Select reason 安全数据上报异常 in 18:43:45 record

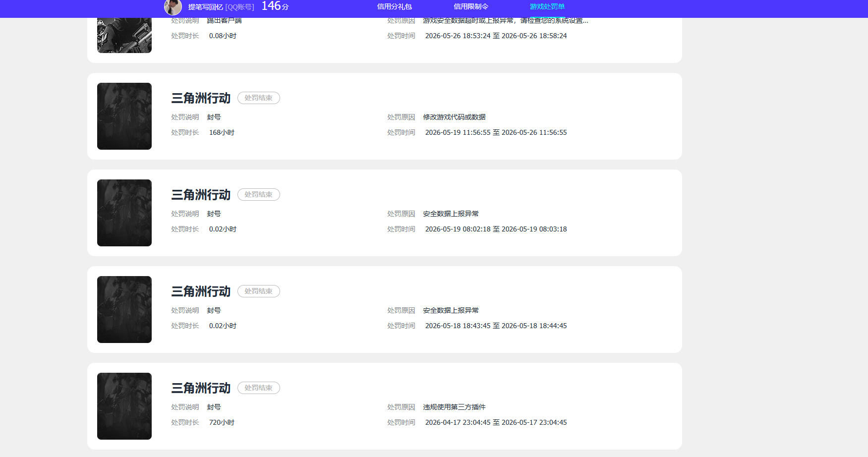(451, 310)
